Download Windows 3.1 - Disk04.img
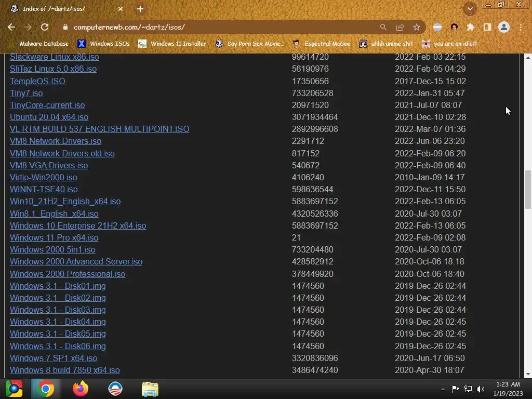Viewport: 532px width, 399px height. (58, 322)
